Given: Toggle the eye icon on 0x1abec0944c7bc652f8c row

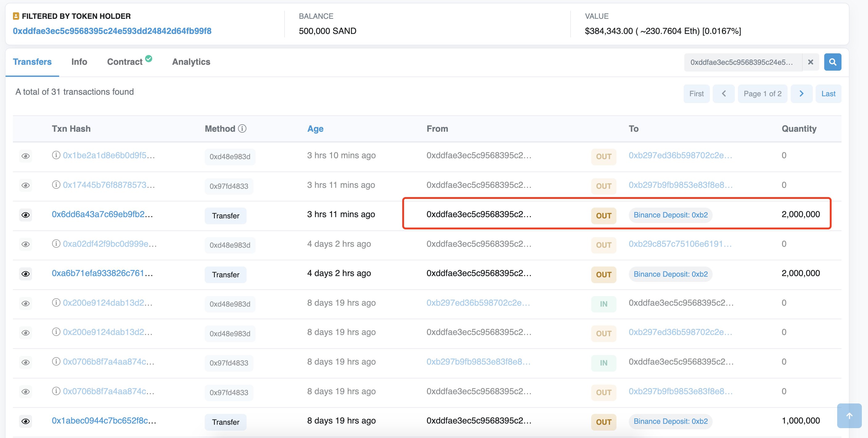Looking at the screenshot, I should [x=26, y=421].
